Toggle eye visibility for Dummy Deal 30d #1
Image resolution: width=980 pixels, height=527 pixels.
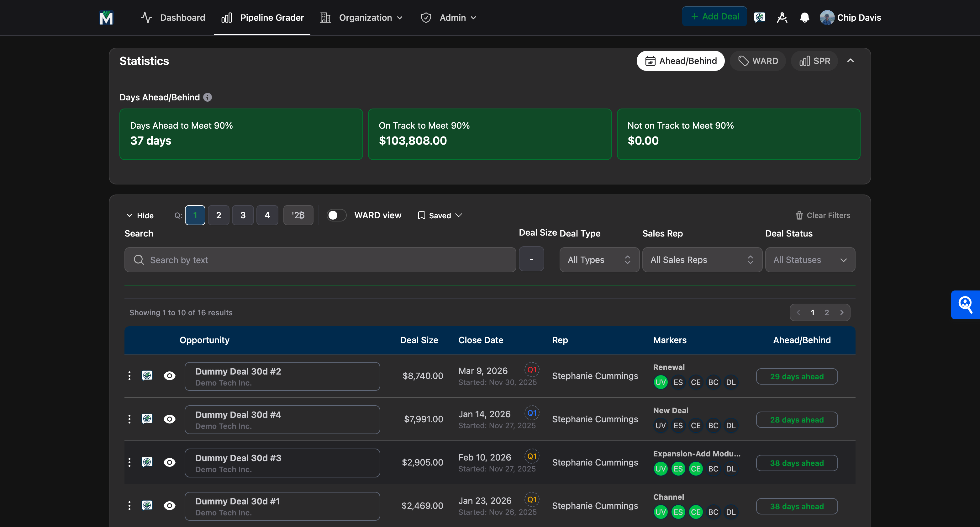click(x=169, y=506)
